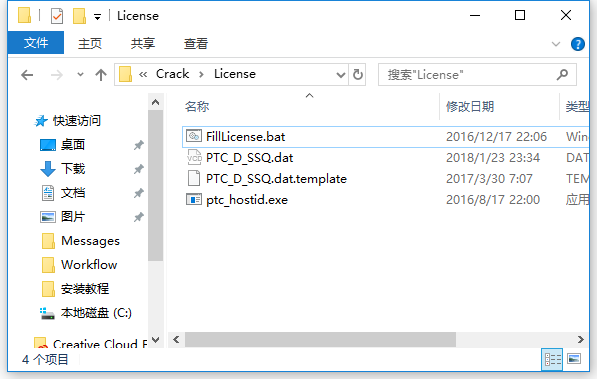The width and height of the screenshot is (597, 379).
Task: Open 图片 in the navigation pane
Action: point(72,217)
